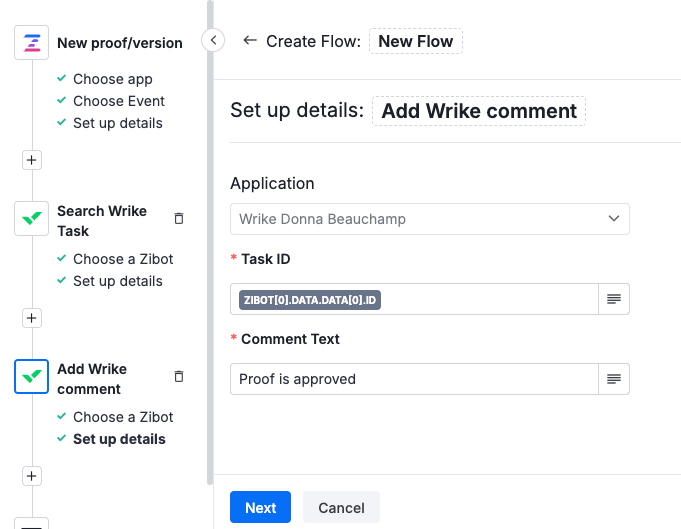Click the Next button

260,507
